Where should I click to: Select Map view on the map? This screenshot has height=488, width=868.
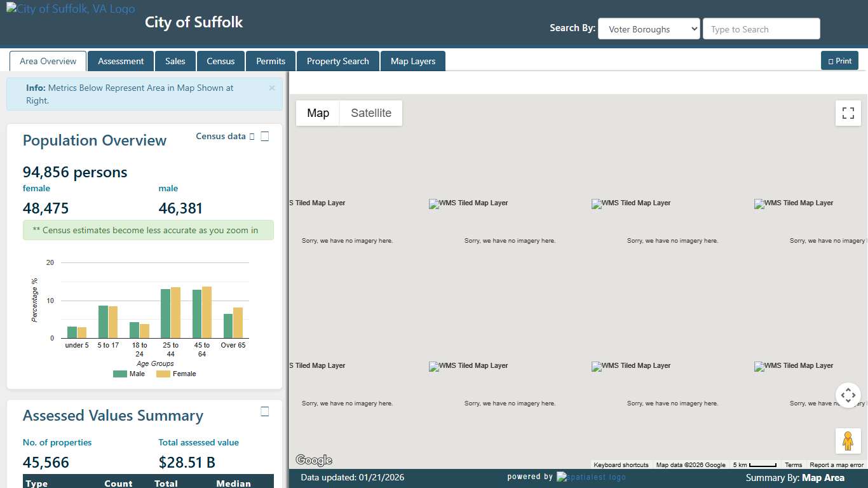[x=318, y=112]
